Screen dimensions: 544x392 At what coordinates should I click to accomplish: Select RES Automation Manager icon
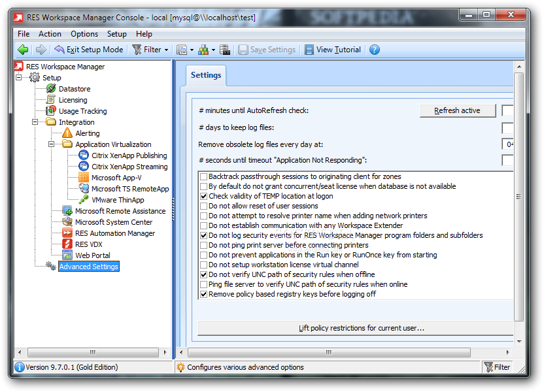click(x=67, y=233)
